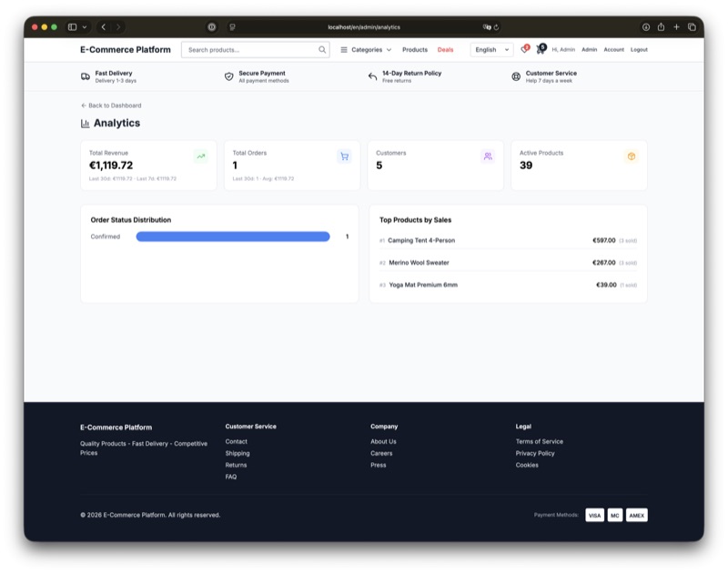
Task: Click the Customers people icon
Action: point(488,156)
